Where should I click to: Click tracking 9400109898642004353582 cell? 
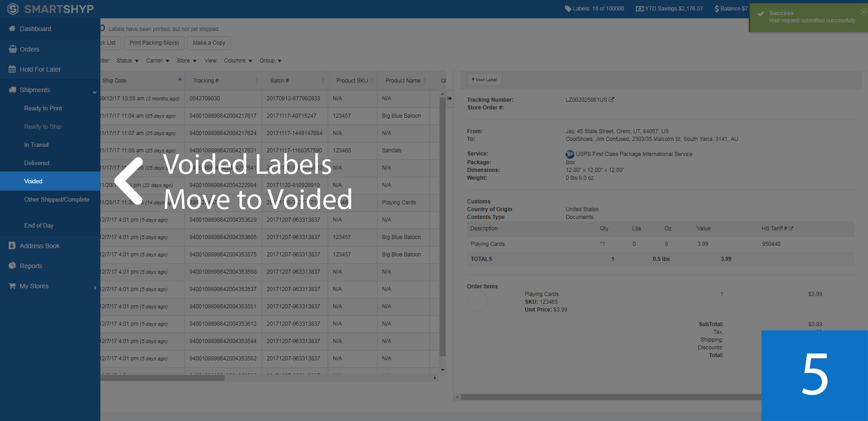pyautogui.click(x=223, y=359)
